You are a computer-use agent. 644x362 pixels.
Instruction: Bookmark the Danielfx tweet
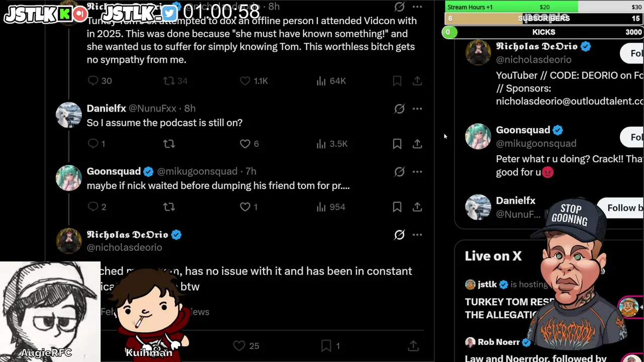pyautogui.click(x=397, y=144)
